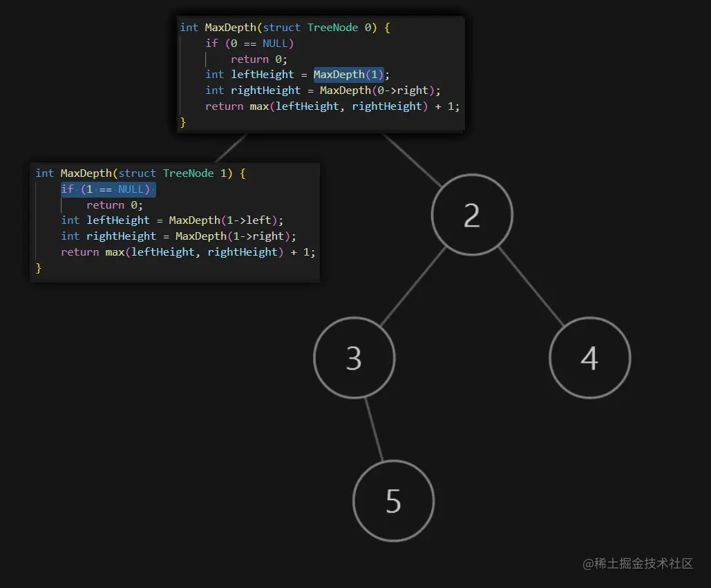Click the highlighted if (1 == NULL) line
This screenshot has height=588, width=711.
[x=108, y=189]
